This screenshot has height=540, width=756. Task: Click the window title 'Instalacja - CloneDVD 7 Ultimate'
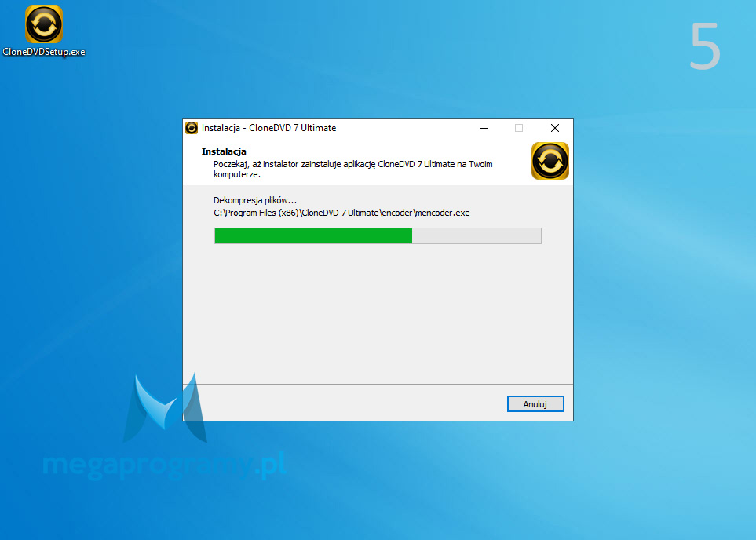pyautogui.click(x=269, y=128)
